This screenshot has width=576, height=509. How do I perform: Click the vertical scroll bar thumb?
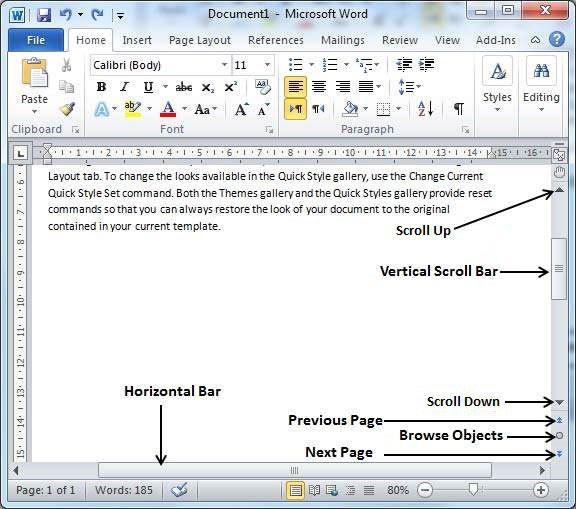click(x=559, y=269)
